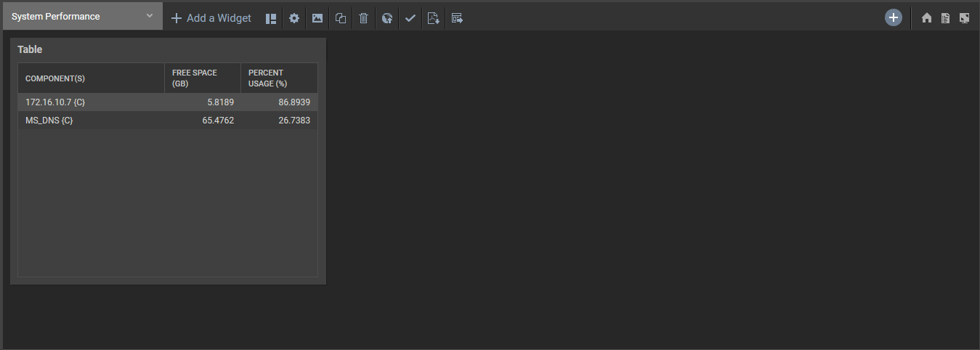Click the widget export arrow icon

[457, 18]
